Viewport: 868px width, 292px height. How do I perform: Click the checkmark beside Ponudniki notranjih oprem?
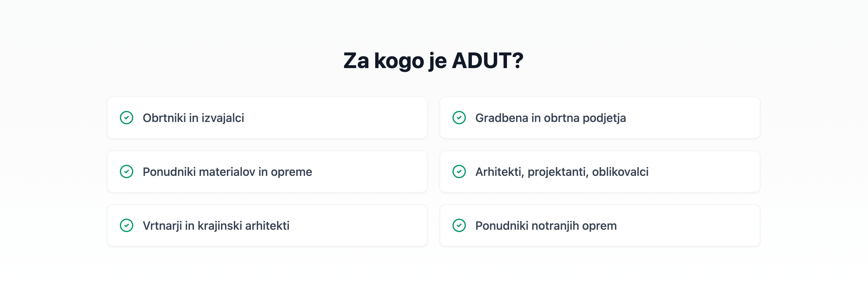[x=459, y=225]
